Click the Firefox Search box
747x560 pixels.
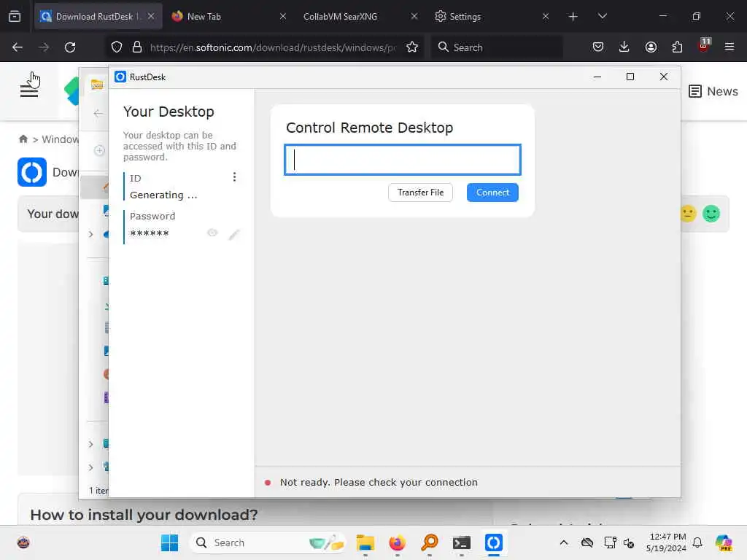pos(497,47)
